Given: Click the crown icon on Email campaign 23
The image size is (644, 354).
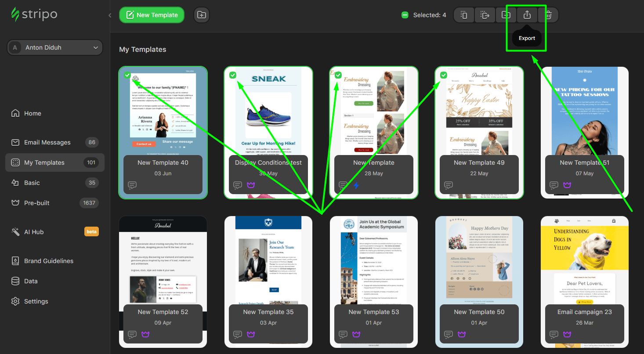Looking at the screenshot, I should [567, 334].
